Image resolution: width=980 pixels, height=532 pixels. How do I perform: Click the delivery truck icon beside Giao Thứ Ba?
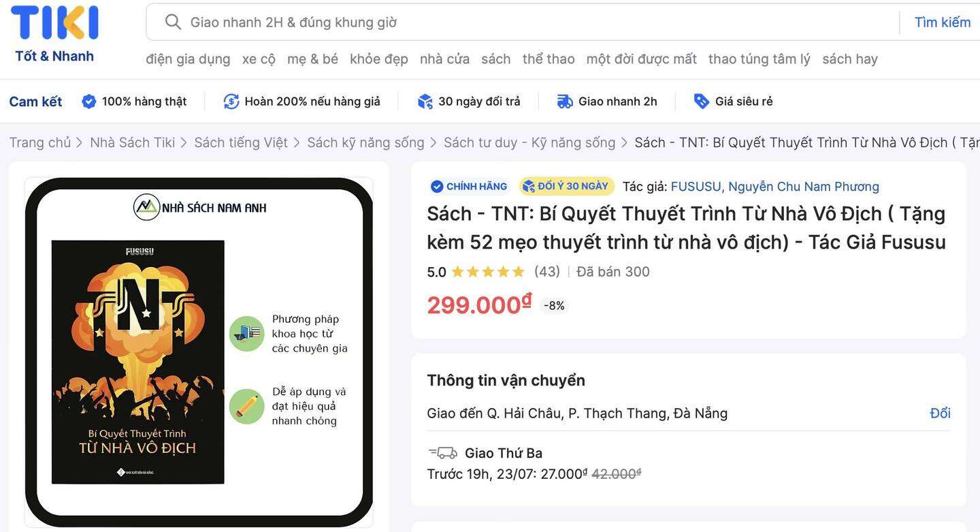pos(442,452)
